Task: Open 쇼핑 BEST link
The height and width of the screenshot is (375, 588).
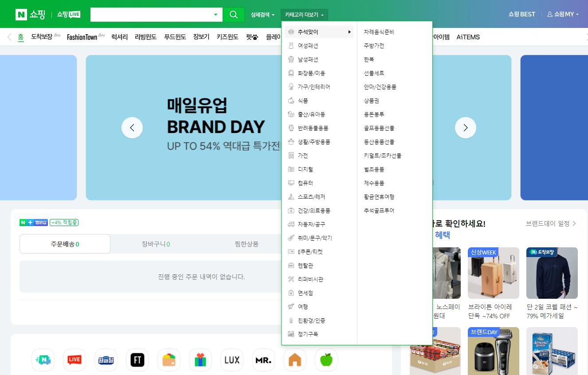Action: tap(522, 14)
